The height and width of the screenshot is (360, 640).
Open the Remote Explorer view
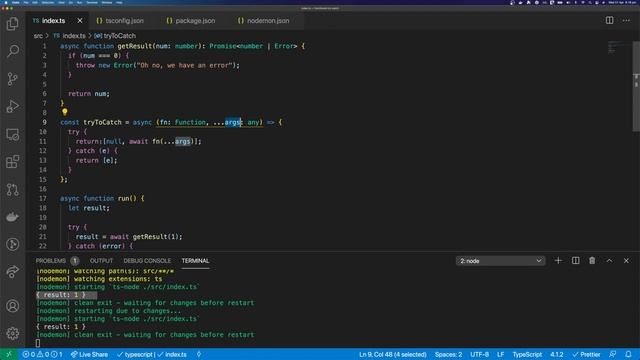(13, 134)
